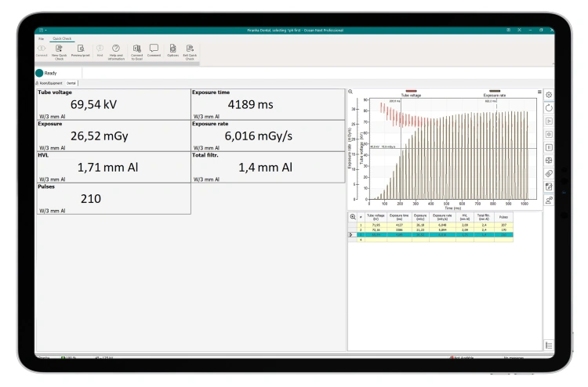Toggle the Exposure rate legend series
Screen dimensions: 588x387
(495, 93)
